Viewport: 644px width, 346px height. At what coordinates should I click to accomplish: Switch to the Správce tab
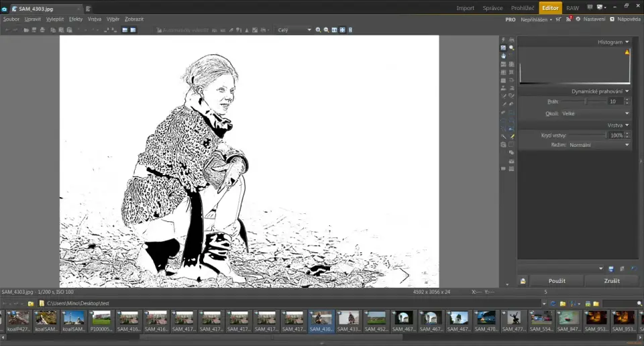tap(492, 8)
